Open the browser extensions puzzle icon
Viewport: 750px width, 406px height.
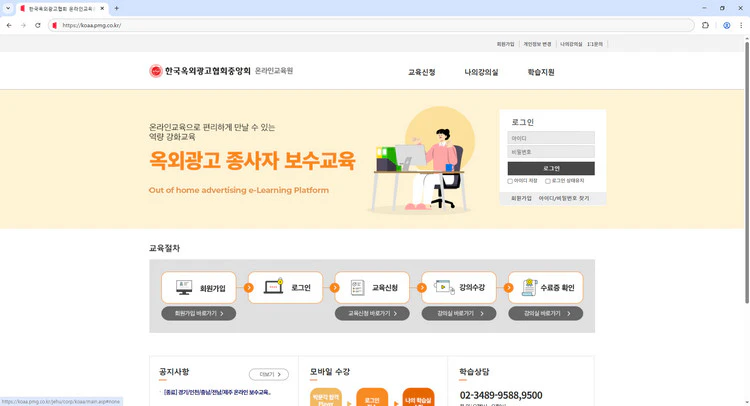705,25
